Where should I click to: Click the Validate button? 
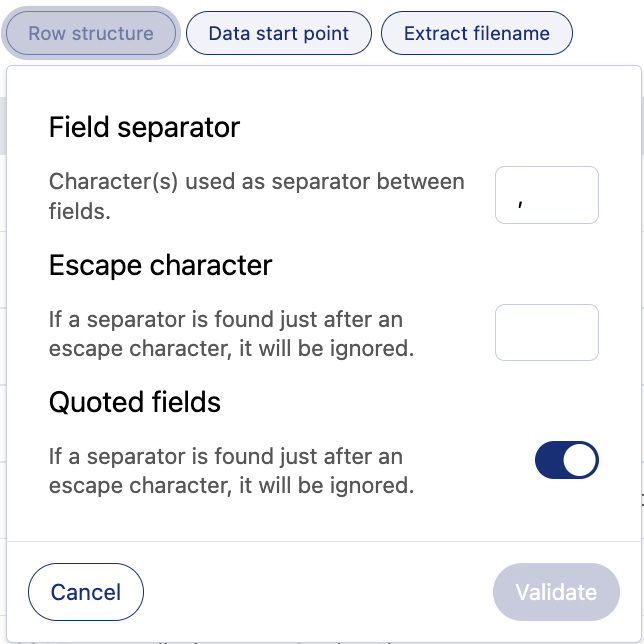[556, 592]
